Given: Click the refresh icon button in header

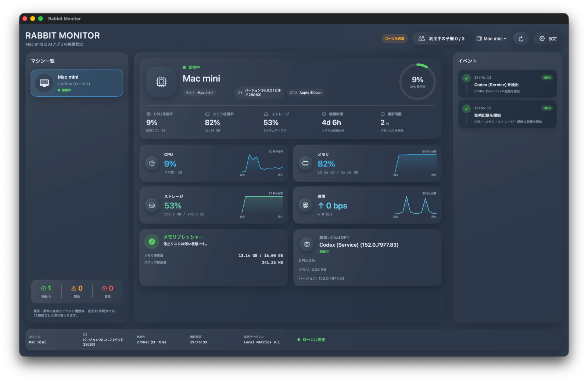Looking at the screenshot, I should [521, 39].
